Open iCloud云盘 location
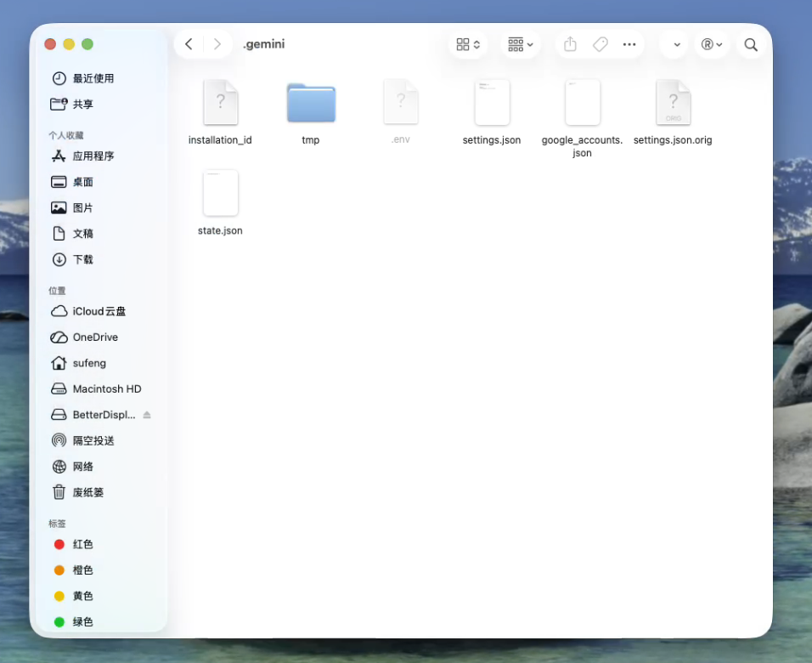The height and width of the screenshot is (663, 812). point(99,311)
